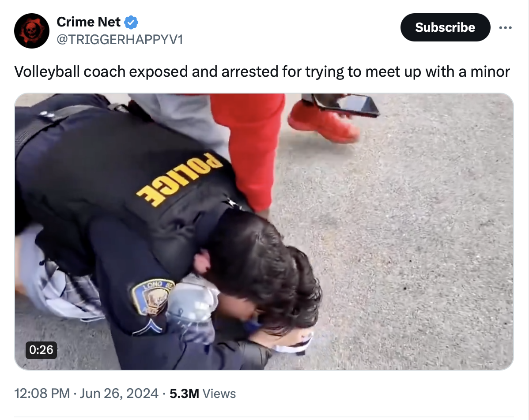Select the Volleyball coach tweet text
529x420 pixels.
tap(262, 71)
